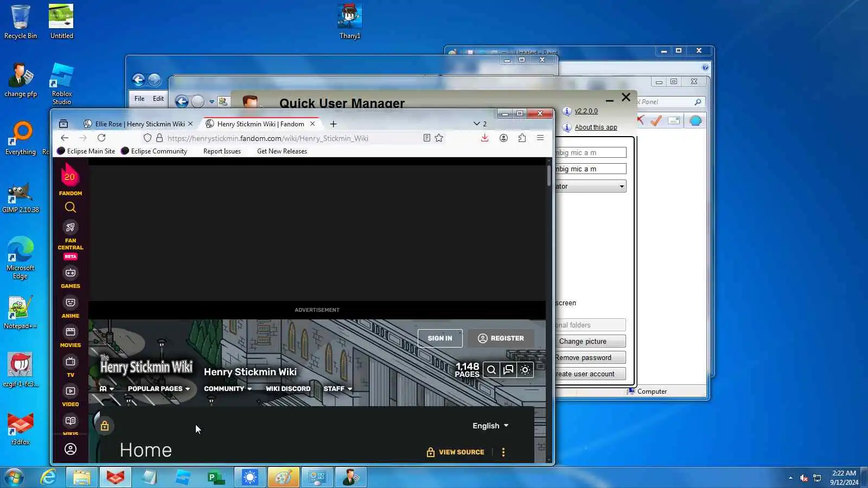
Task: Open the Report Issues bookmark
Action: pos(222,151)
